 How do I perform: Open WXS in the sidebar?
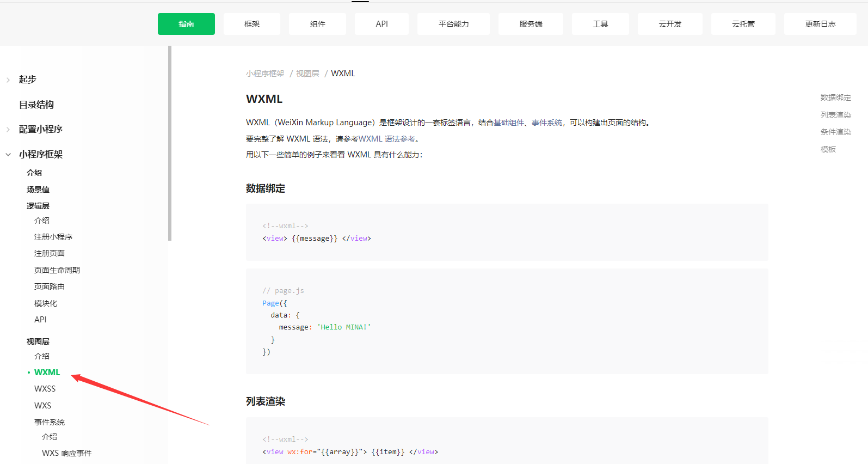point(42,406)
